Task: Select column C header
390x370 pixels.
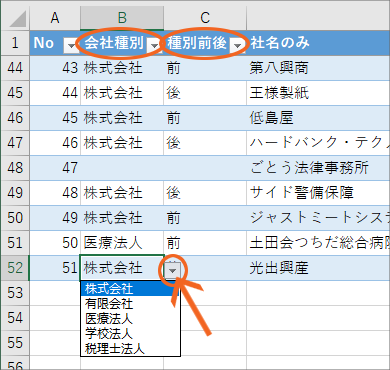Action: pos(205,18)
